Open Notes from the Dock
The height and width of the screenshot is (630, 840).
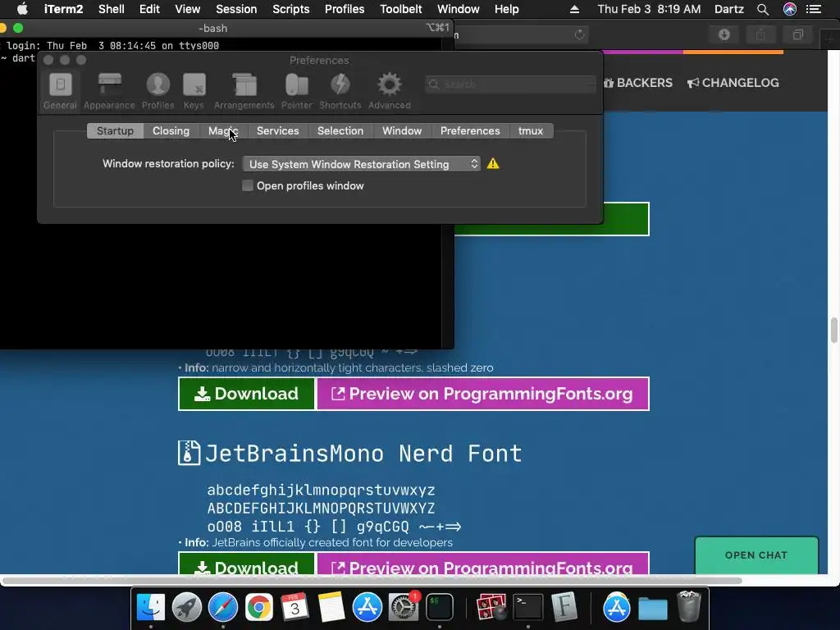pyautogui.click(x=331, y=607)
